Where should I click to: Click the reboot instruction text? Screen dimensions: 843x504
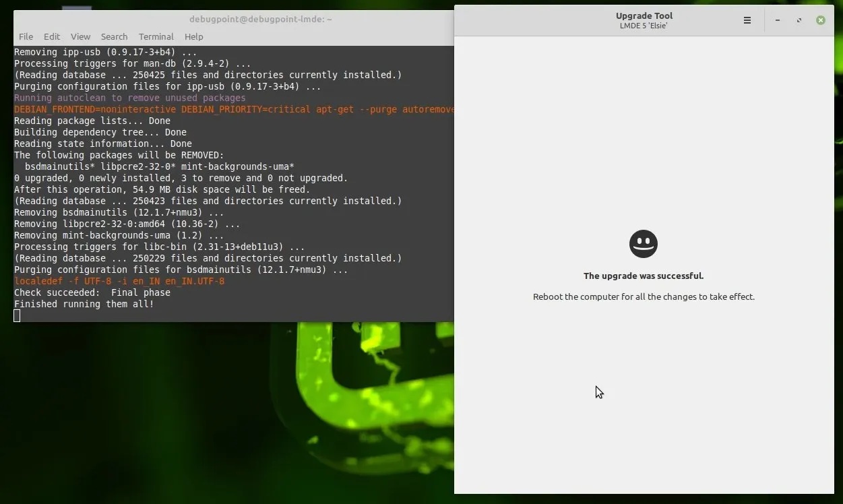click(644, 296)
